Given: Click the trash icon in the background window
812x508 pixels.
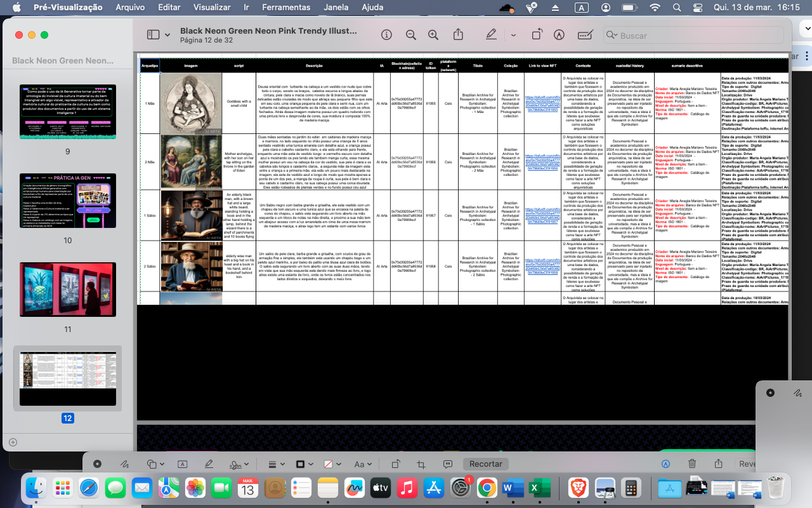Looking at the screenshot, I should pos(692,464).
